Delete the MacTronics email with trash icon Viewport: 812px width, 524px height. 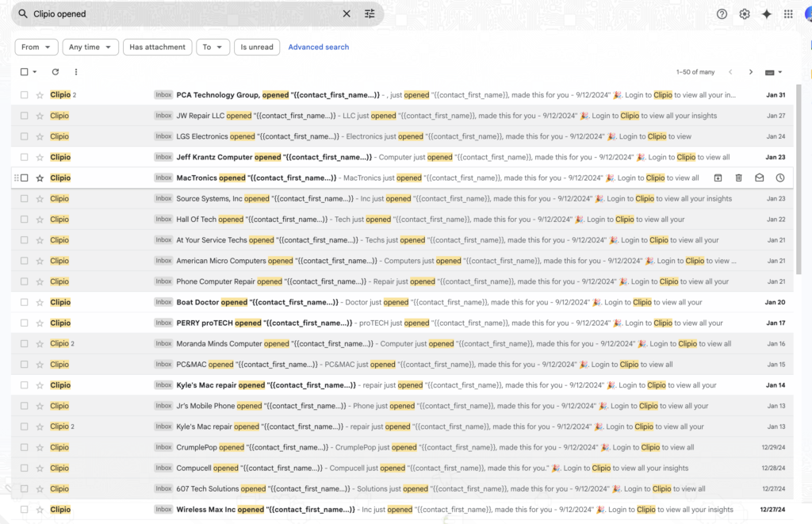click(738, 178)
